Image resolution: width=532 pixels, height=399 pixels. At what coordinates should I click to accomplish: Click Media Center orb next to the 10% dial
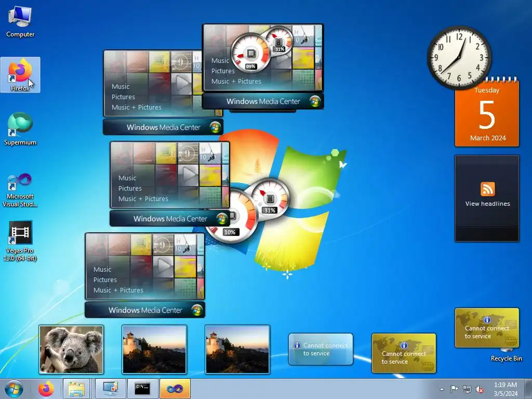point(222,219)
